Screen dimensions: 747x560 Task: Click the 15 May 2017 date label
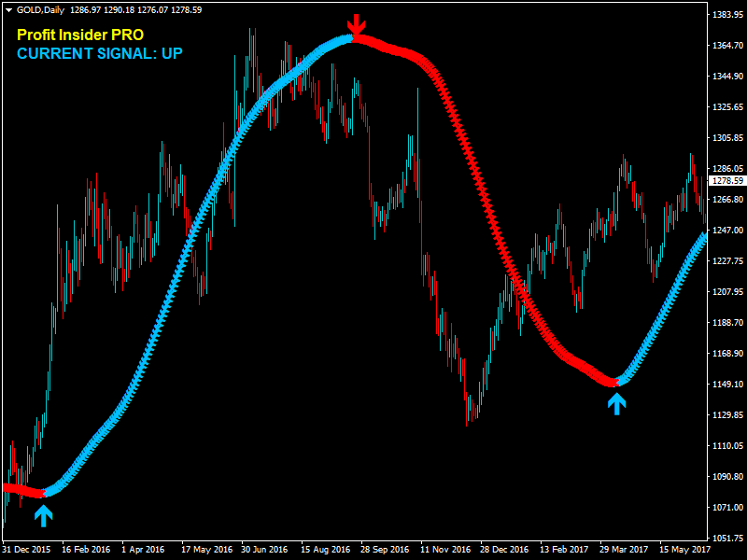(x=684, y=550)
